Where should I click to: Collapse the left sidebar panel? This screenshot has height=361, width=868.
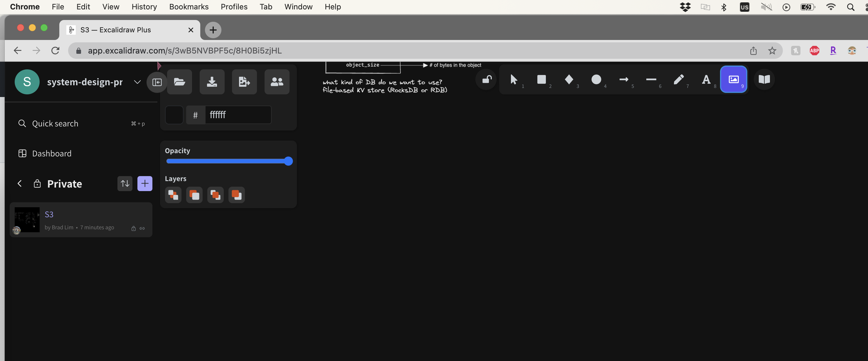[156, 82]
